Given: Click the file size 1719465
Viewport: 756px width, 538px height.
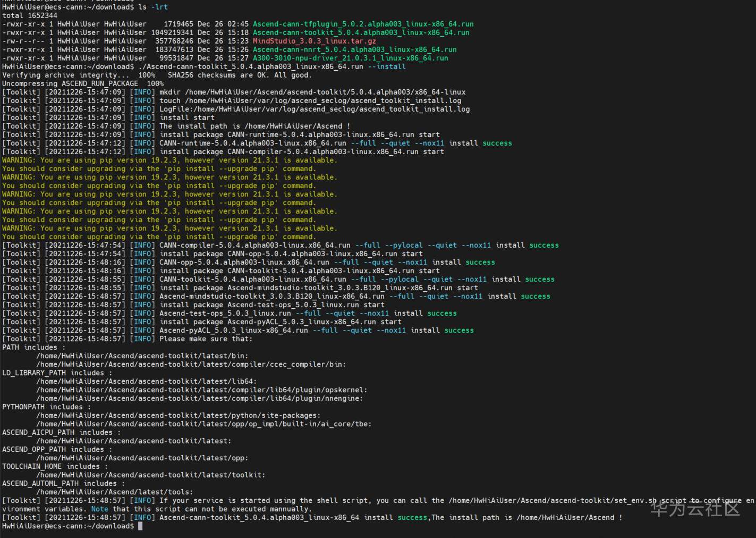Looking at the screenshot, I should click(179, 24).
